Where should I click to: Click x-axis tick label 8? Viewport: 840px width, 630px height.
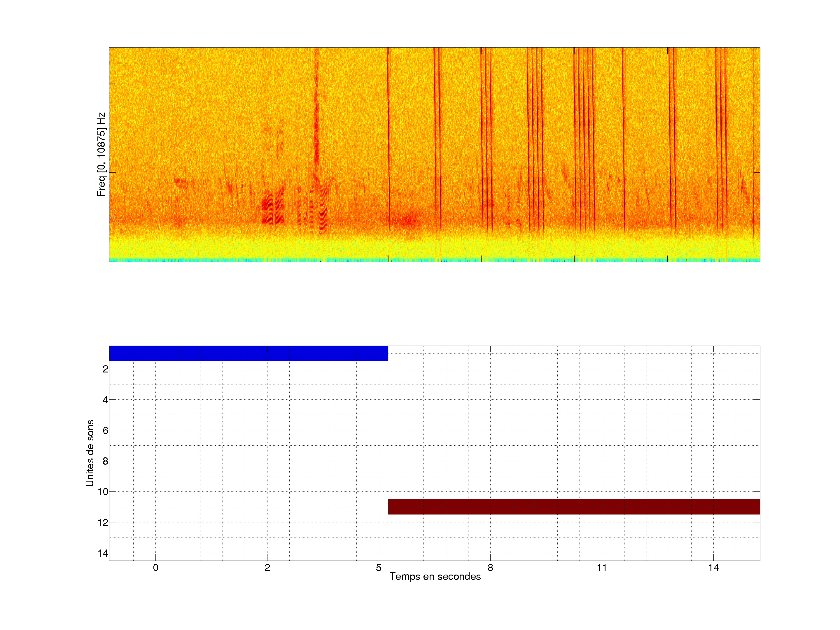[x=490, y=568]
